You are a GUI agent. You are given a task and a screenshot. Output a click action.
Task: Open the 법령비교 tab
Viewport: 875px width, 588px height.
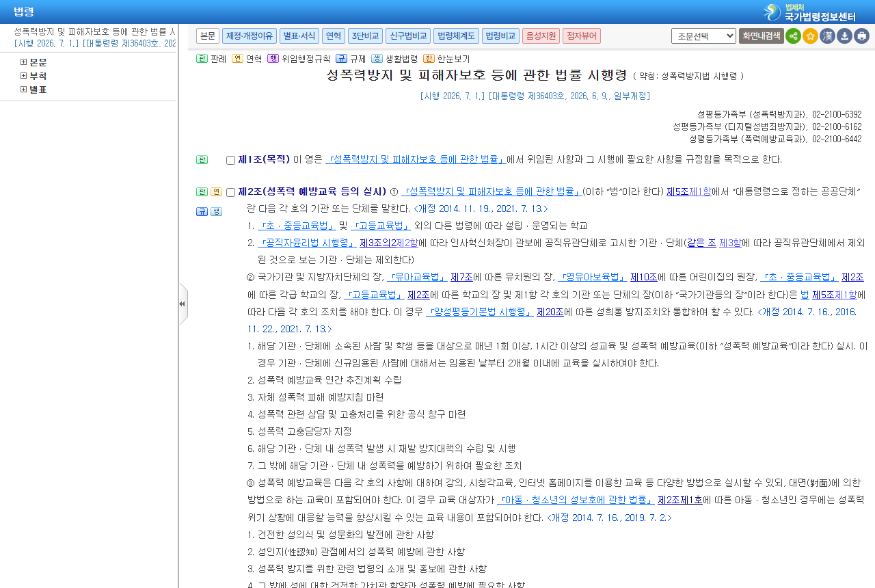[500, 36]
